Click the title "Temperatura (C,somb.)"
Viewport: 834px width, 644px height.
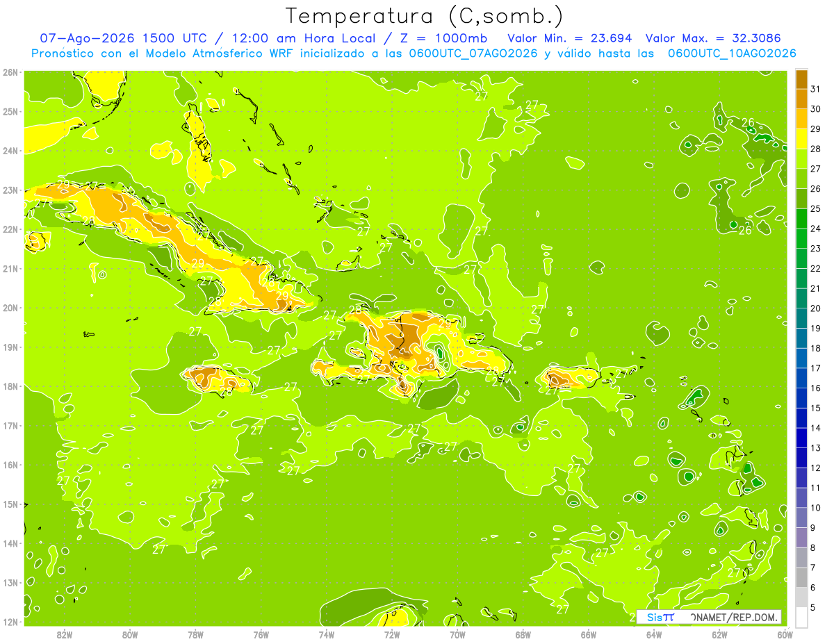(x=425, y=16)
